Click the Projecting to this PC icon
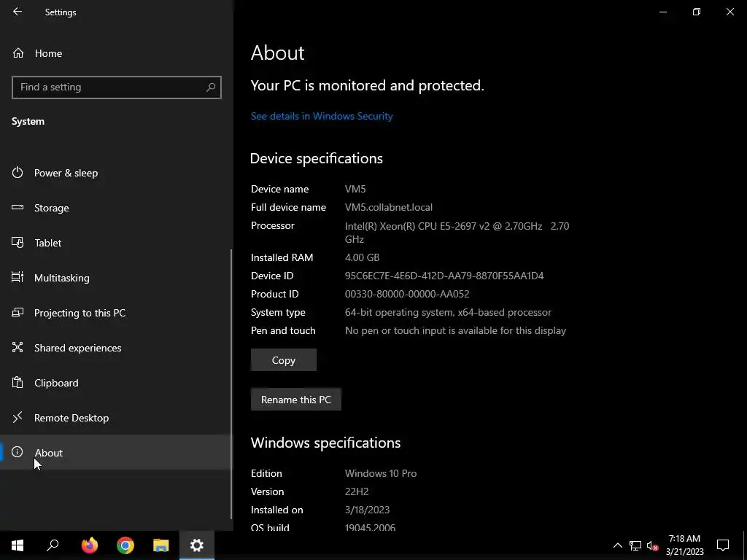Screen dimensions: 747x560 (x=18, y=312)
